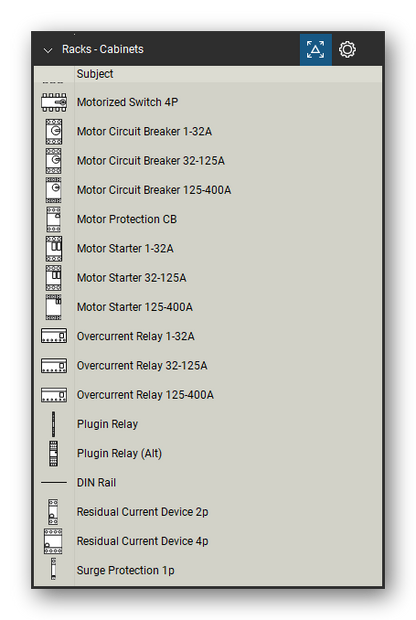
Task: Click the "Motor Starter 1-32A" label
Action: coord(125,249)
